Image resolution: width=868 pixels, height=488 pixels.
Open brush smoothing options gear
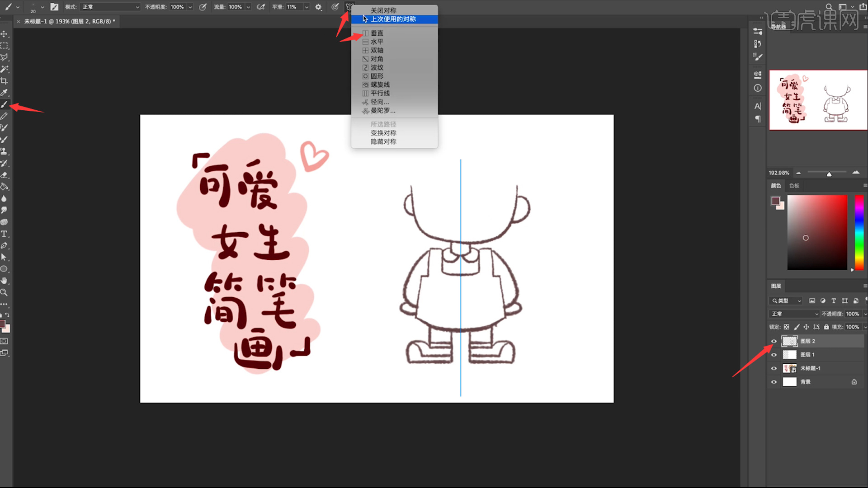tap(318, 7)
